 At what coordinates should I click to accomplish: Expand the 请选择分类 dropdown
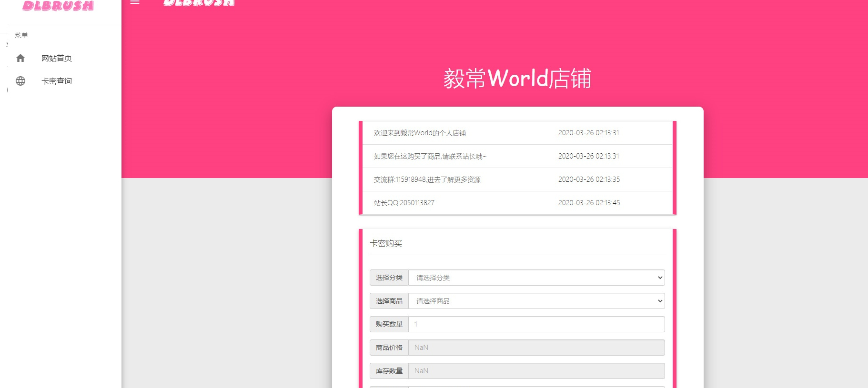click(536, 278)
